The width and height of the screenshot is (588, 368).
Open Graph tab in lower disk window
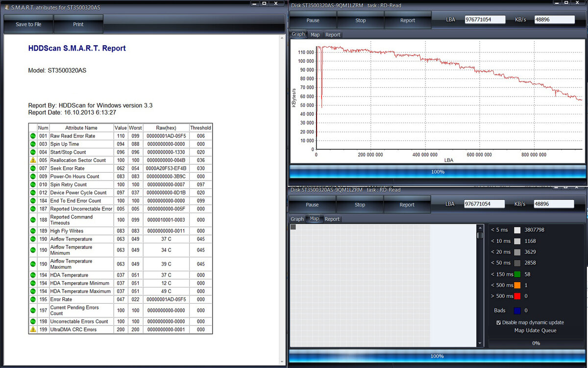297,219
